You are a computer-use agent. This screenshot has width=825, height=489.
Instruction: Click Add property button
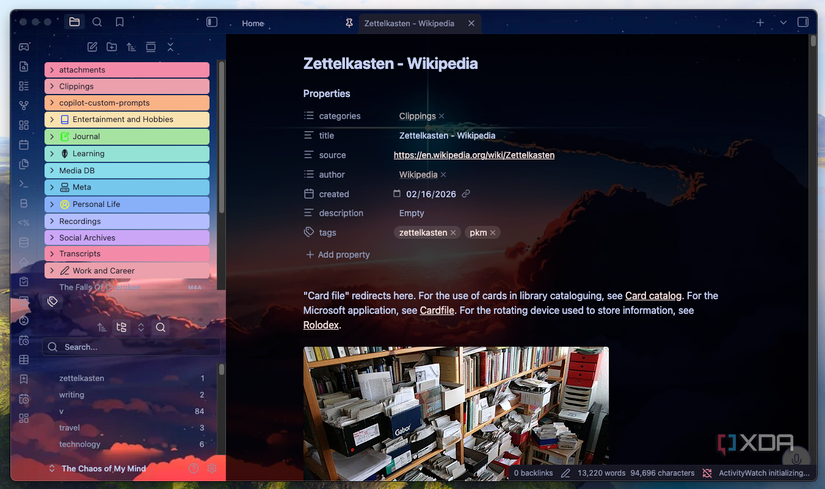338,255
